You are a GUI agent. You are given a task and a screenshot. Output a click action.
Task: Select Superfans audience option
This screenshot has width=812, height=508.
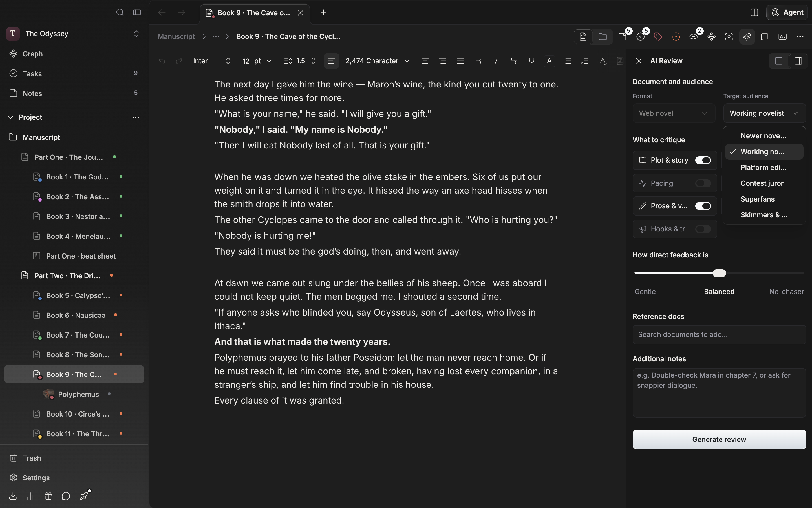pos(764,199)
